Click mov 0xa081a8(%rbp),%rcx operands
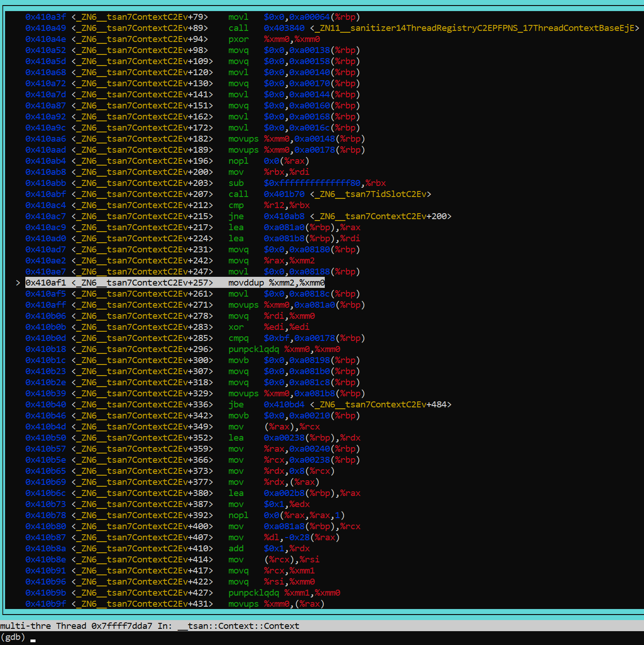The height and width of the screenshot is (645, 644). tap(312, 526)
